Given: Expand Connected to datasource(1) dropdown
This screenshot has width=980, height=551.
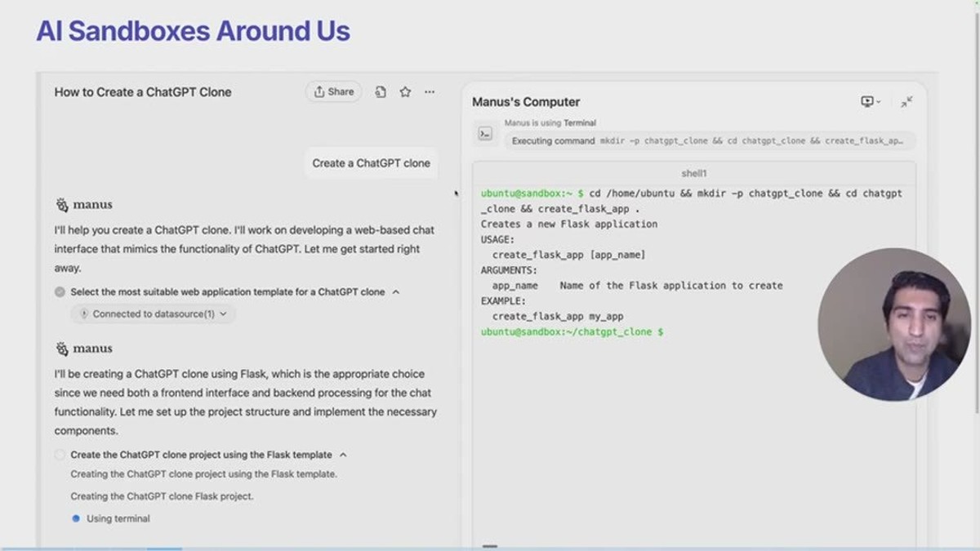Looking at the screenshot, I should pyautogui.click(x=153, y=313).
